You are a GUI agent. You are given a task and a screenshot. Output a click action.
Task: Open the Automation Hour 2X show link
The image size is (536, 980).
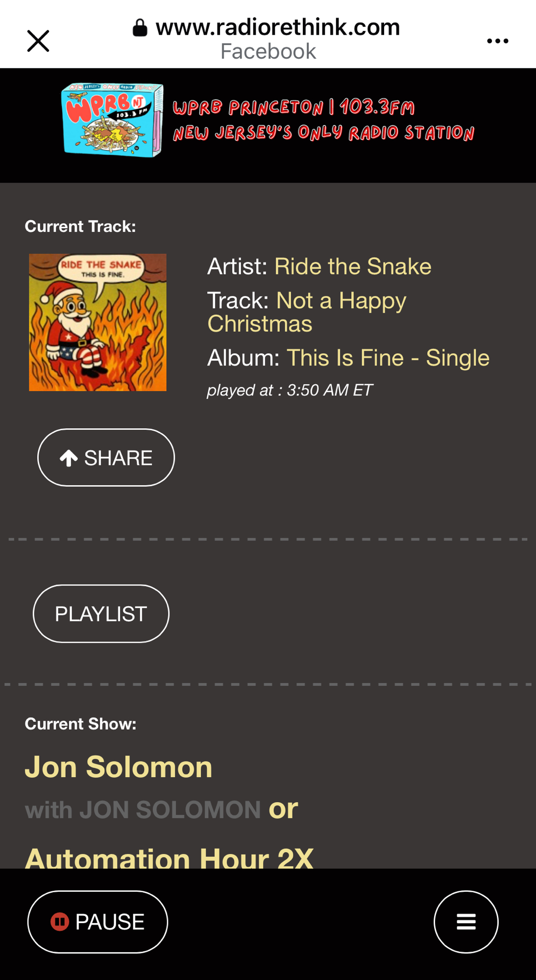(x=169, y=857)
